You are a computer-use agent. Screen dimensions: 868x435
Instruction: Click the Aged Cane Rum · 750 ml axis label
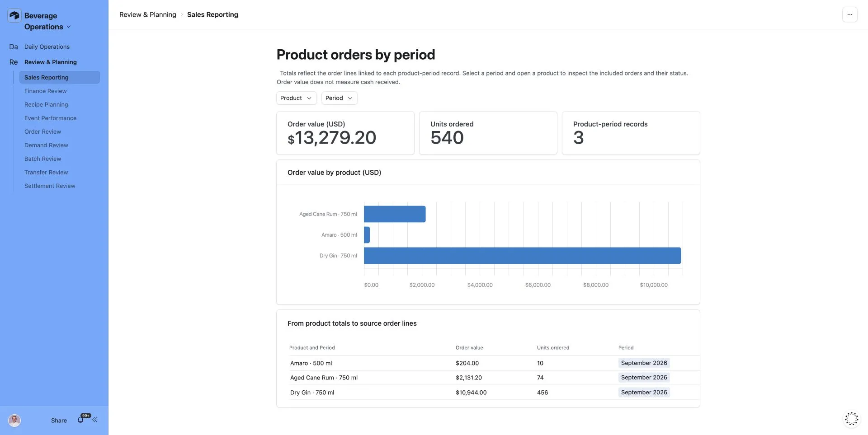tap(328, 214)
